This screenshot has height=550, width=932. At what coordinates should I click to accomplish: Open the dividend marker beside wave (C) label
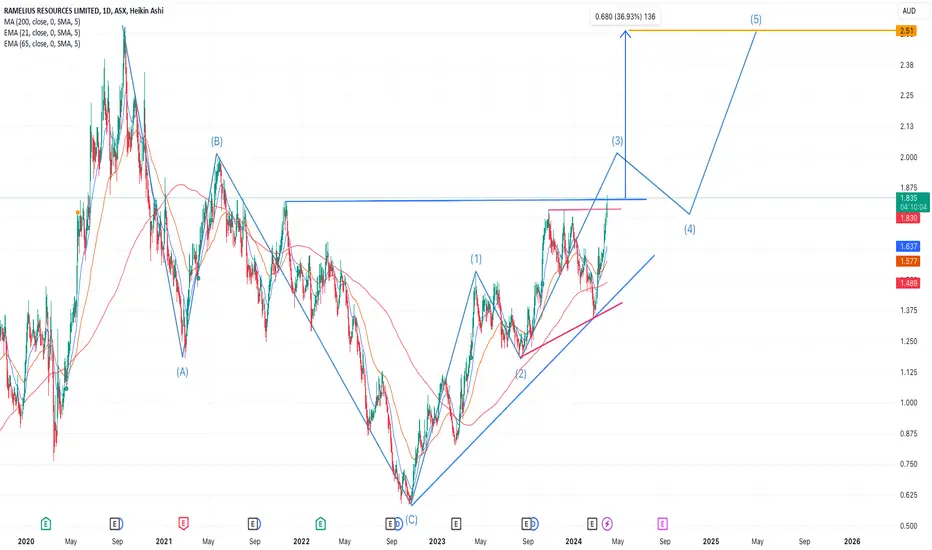(x=399, y=523)
